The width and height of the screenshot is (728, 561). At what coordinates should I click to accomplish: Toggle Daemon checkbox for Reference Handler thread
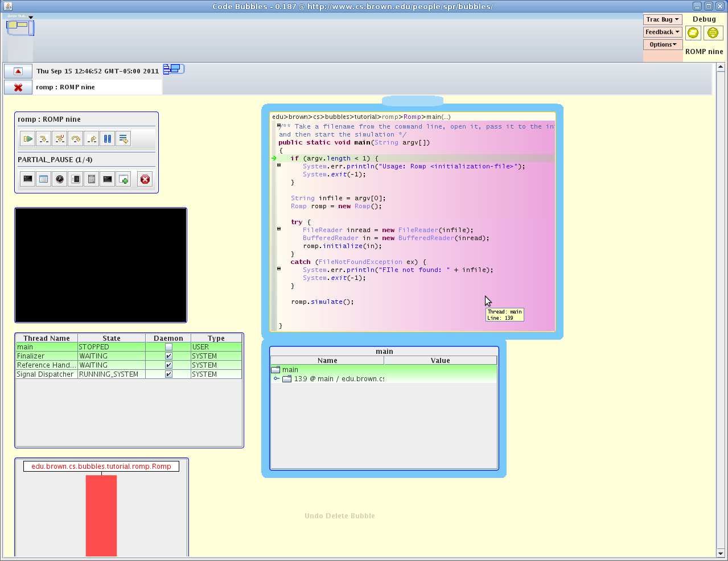tap(168, 365)
